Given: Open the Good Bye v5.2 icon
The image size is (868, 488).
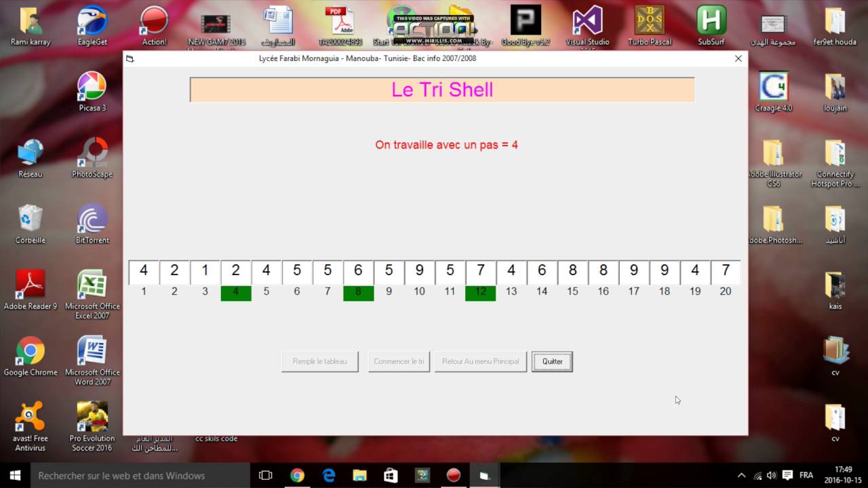Looking at the screenshot, I should click(526, 27).
